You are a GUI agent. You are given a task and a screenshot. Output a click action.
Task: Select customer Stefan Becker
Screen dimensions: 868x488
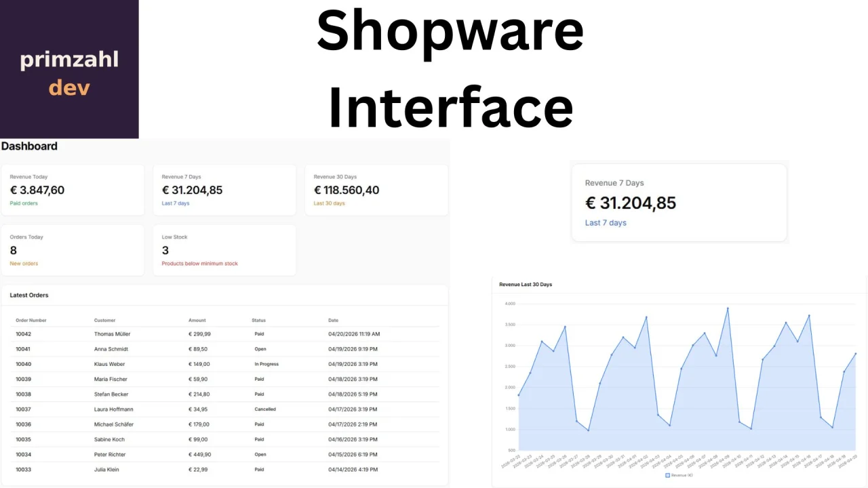point(112,394)
